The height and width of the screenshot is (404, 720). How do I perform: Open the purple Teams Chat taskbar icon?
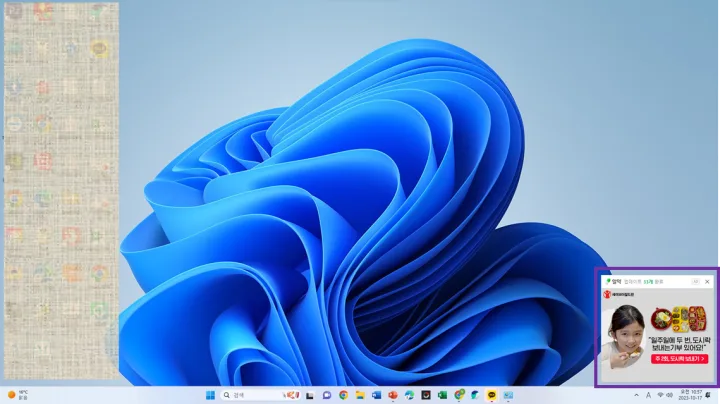tap(326, 395)
